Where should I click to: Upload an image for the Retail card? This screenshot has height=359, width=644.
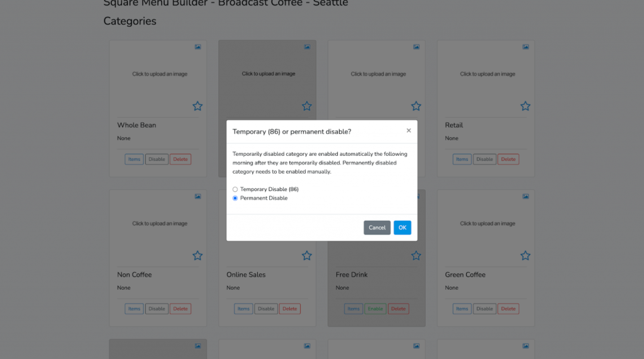(487, 74)
